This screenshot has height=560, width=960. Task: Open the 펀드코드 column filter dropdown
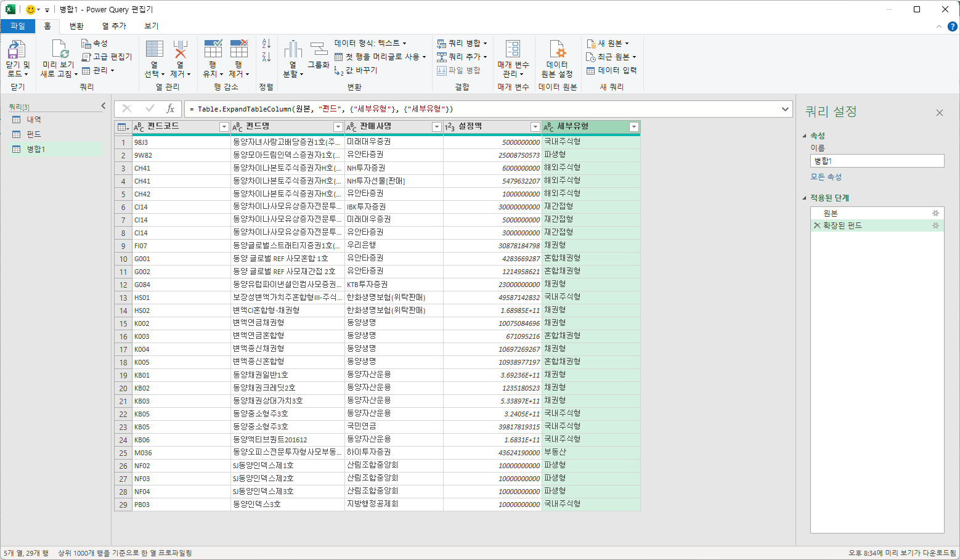224,127
